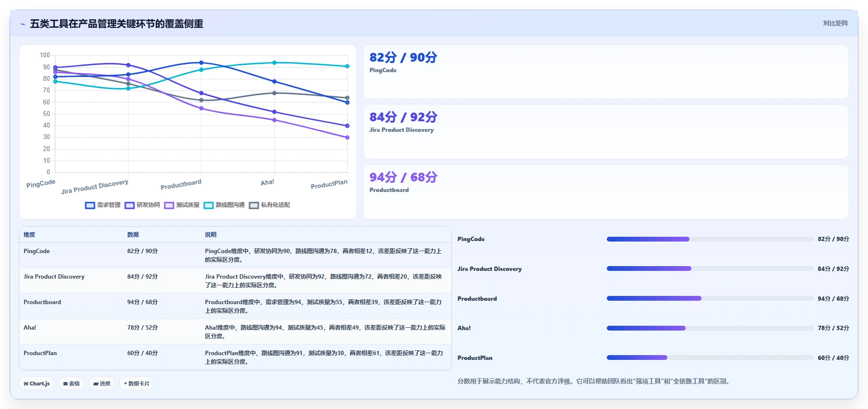Toggle the 路线图沟通 legend series
This screenshot has height=409, width=868.
pyautogui.click(x=224, y=205)
